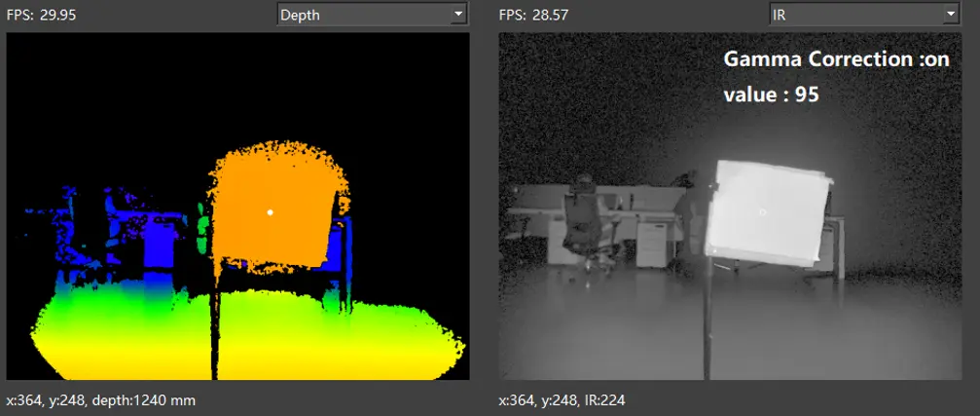Click the 'value : 95' overlay text
This screenshot has height=416, width=980.
[x=771, y=95]
